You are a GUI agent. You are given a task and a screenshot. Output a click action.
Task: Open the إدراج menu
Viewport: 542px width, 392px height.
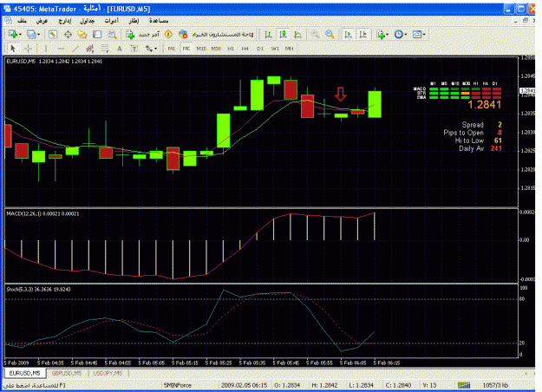[x=65, y=21]
